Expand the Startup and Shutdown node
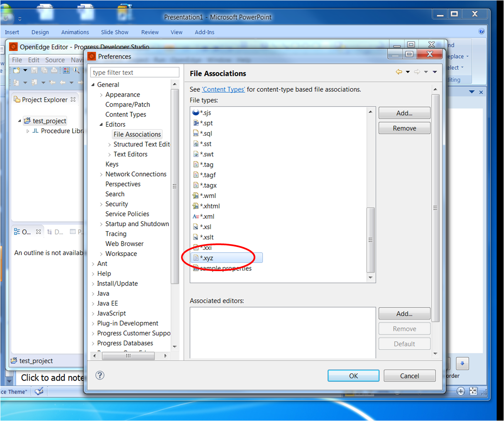504x421 pixels. point(101,224)
